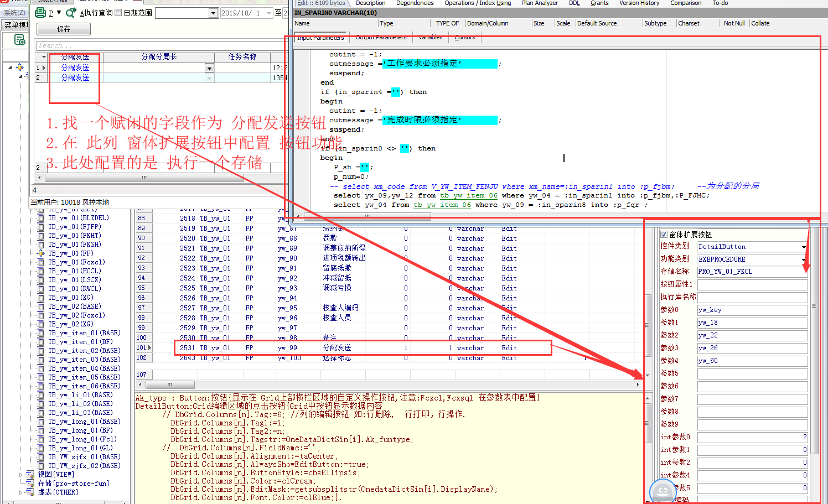Image resolution: width=828 pixels, height=504 pixels.
Task: Open the 控件类别 DetailButton dropdown
Action: tap(804, 247)
